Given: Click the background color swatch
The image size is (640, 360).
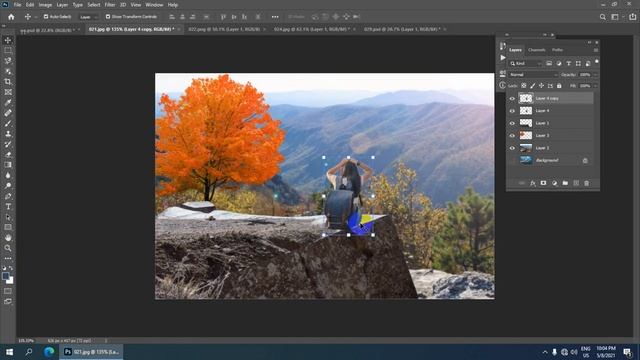Looking at the screenshot, I should point(10,281).
